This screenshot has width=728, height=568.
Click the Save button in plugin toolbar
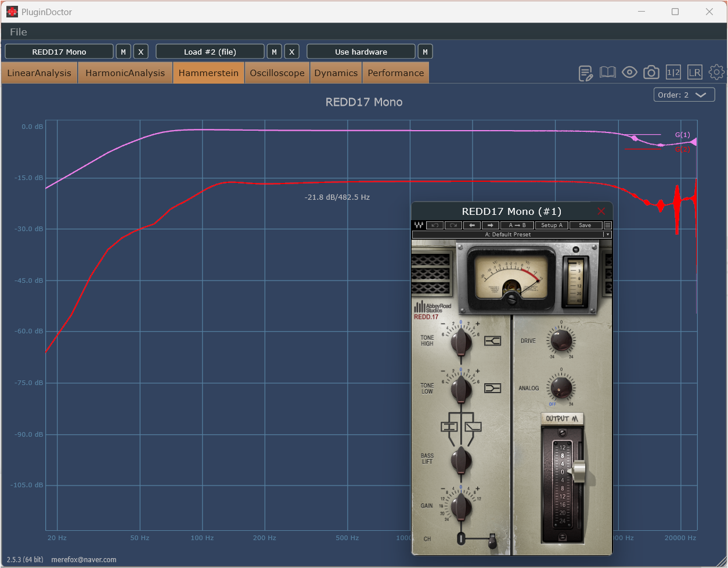pyautogui.click(x=585, y=225)
